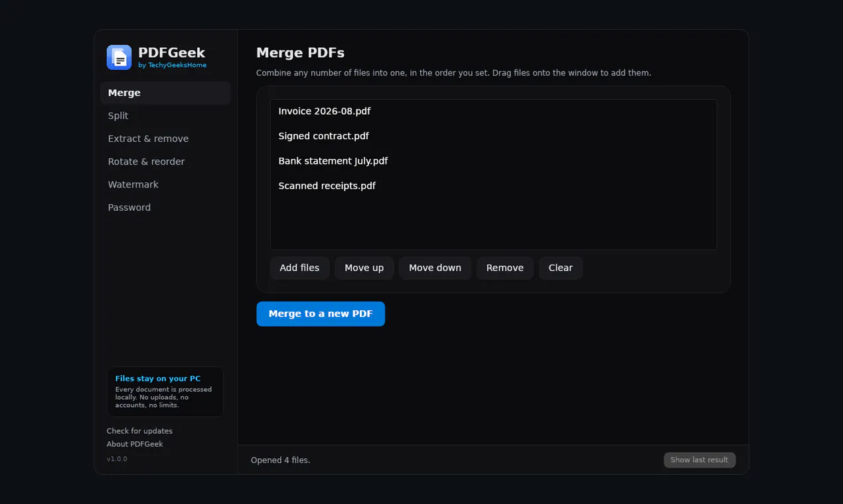The image size is (843, 504).
Task: Click the Opened 4 files status text
Action: click(x=281, y=460)
